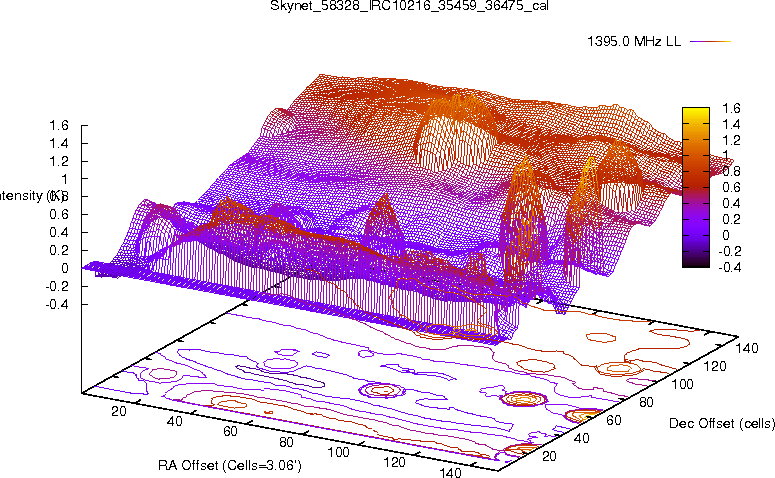
Task: Click tick 80 on the RA Offset axis
Action: coord(286,442)
